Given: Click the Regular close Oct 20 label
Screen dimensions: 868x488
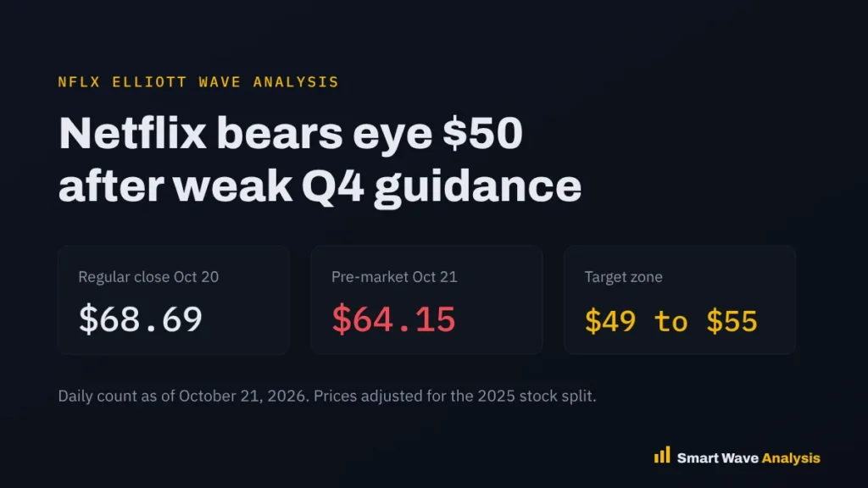Looking at the screenshot, I should [x=148, y=277].
